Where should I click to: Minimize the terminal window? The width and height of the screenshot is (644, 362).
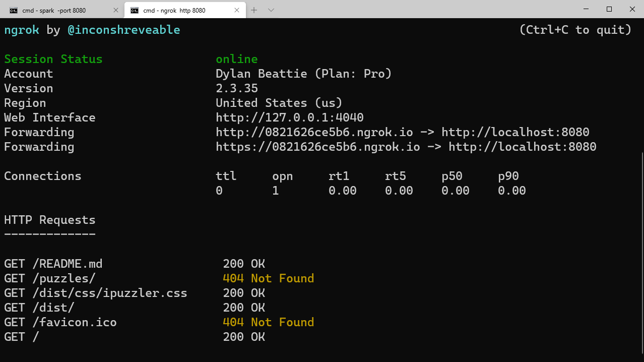(586, 9)
